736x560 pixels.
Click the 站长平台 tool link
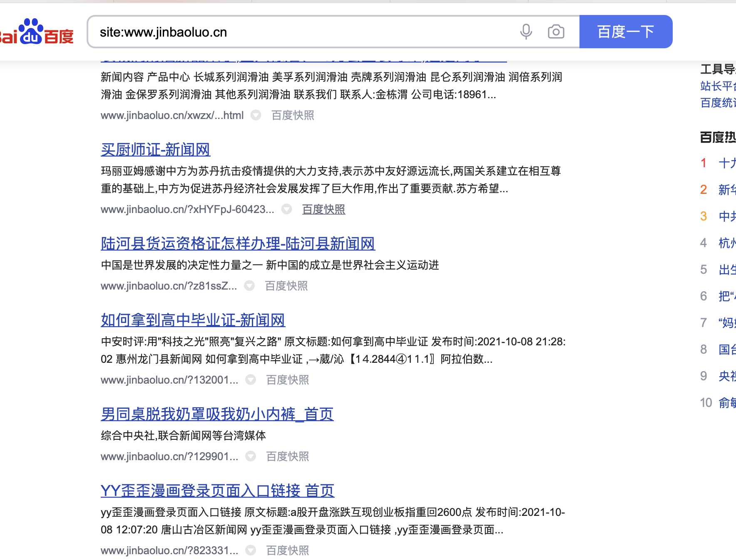click(718, 86)
